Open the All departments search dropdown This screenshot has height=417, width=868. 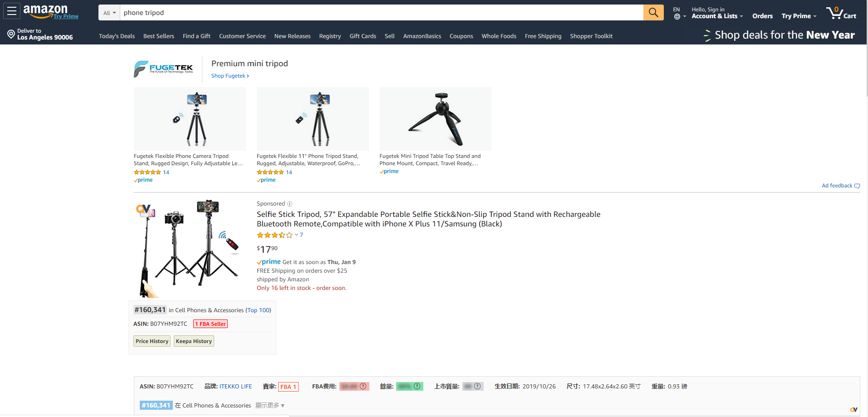pos(109,13)
